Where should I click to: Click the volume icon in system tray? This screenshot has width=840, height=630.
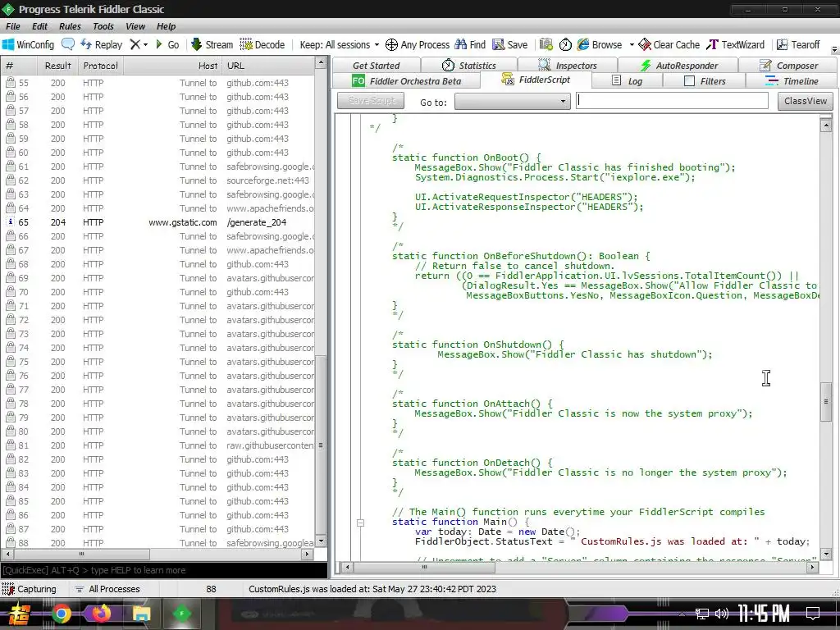point(722,614)
